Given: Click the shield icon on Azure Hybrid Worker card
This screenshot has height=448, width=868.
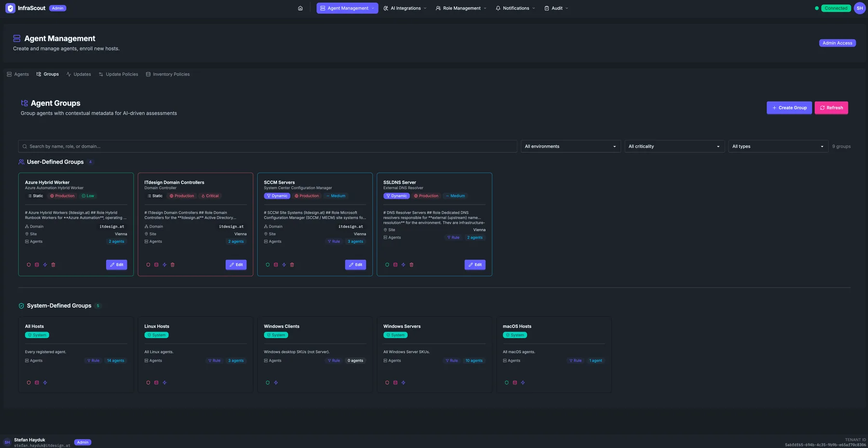Looking at the screenshot, I should (29, 265).
